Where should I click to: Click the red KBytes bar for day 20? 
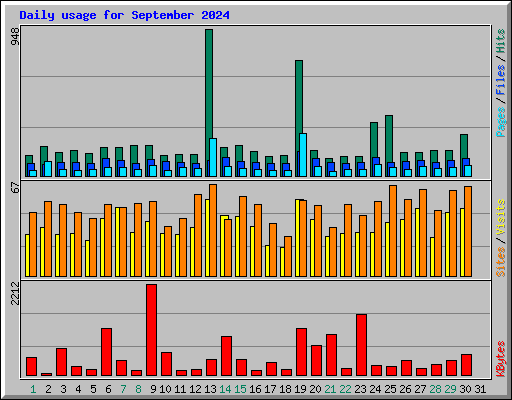[316, 360]
